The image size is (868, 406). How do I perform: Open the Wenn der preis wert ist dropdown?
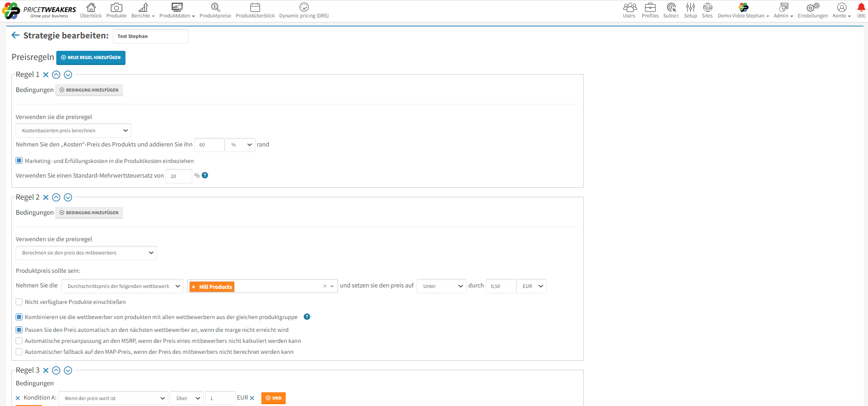point(113,398)
